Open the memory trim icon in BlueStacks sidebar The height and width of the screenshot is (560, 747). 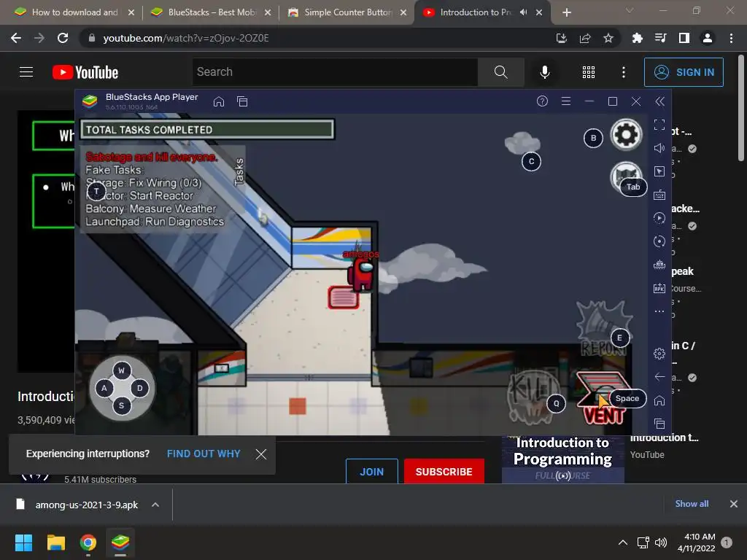click(659, 265)
